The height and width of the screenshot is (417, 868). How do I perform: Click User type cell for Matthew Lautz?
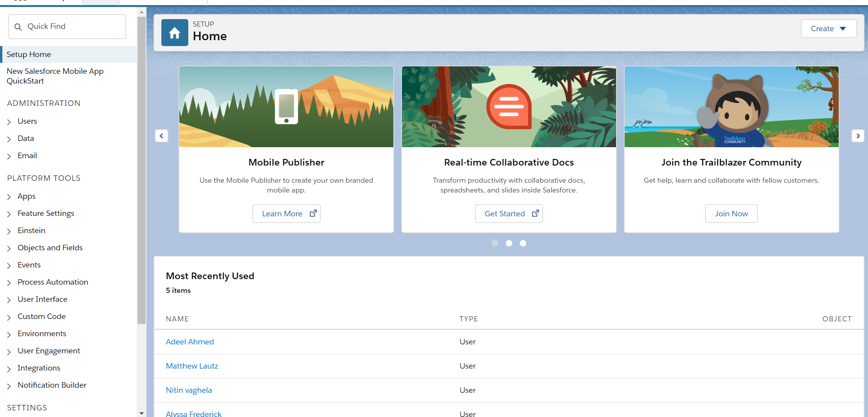468,366
